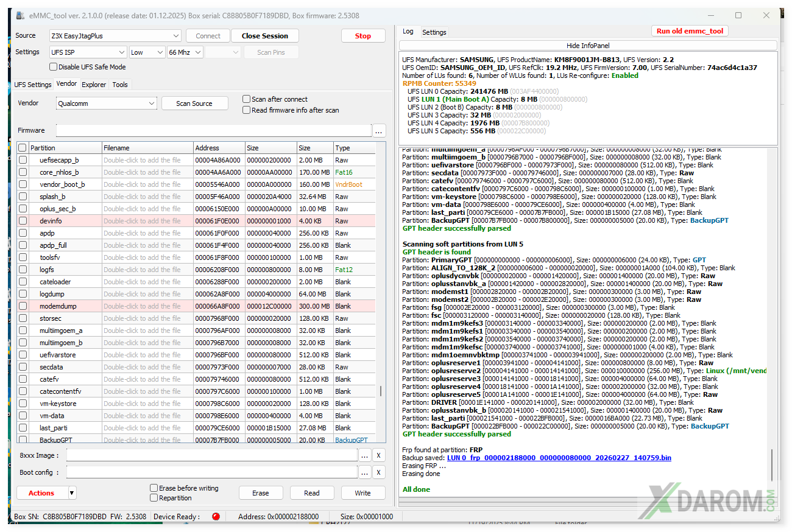Image resolution: width=792 pixels, height=532 pixels.
Task: Clear the Boot config field with X
Action: [x=378, y=472]
